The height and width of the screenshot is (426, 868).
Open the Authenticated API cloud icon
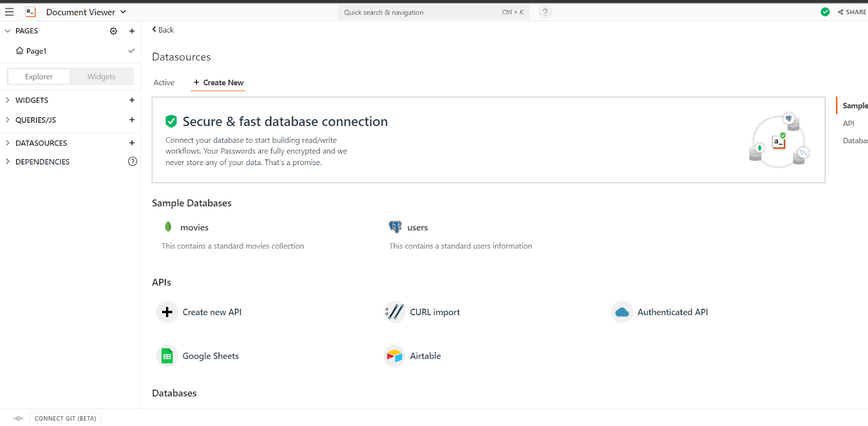point(622,312)
